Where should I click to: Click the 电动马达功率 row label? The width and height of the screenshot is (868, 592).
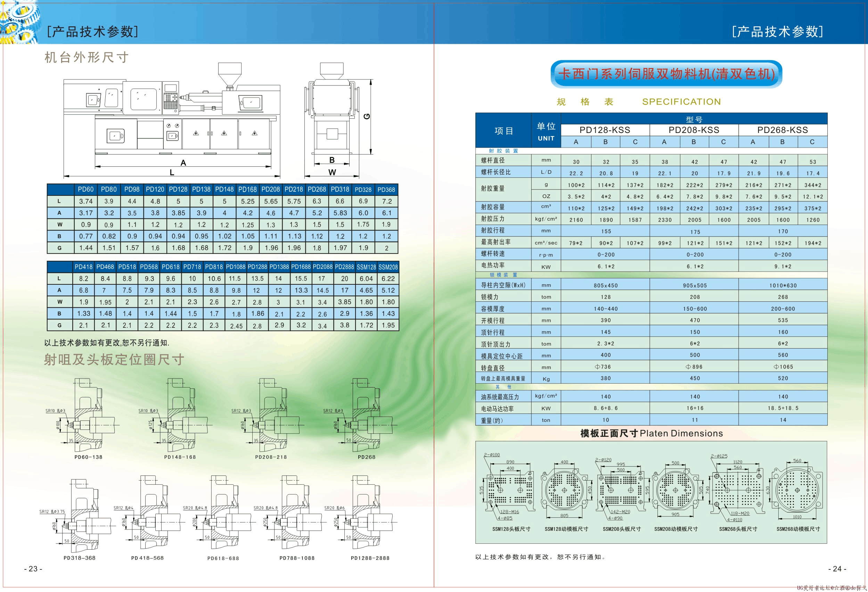click(x=497, y=408)
